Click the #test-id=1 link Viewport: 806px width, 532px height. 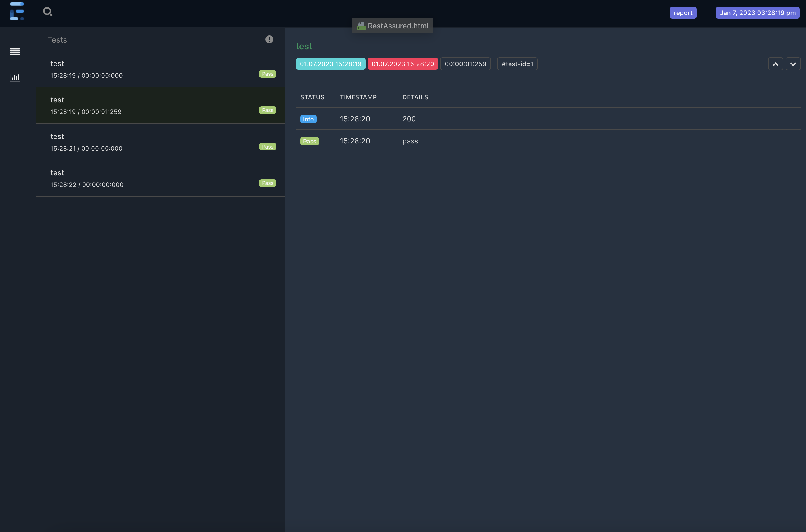tap(517, 64)
